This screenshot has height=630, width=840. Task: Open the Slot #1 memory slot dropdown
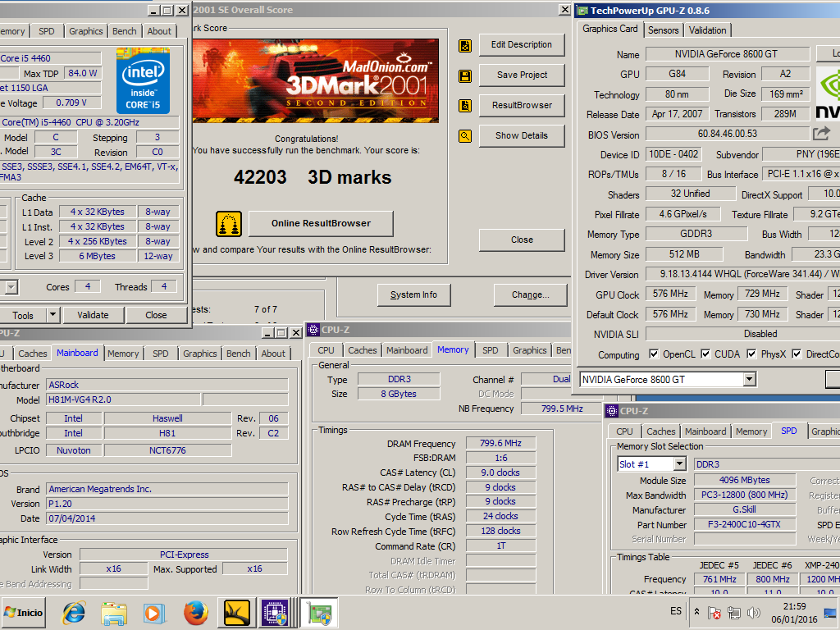point(679,463)
